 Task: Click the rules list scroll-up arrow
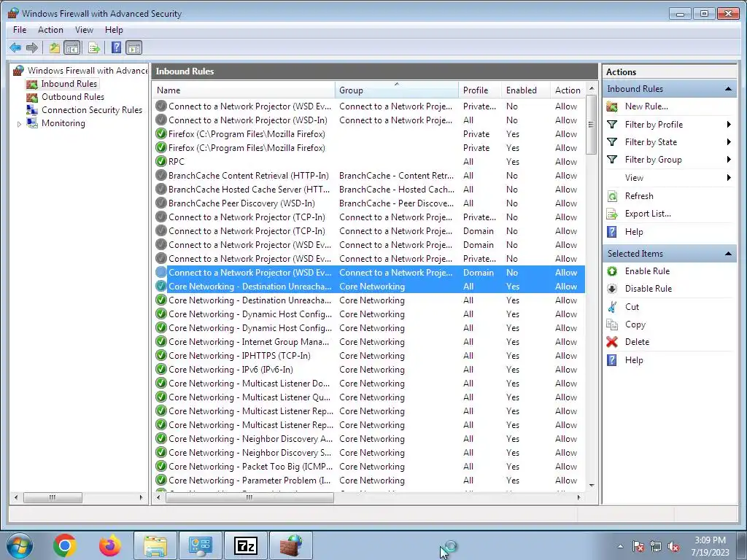coord(591,88)
